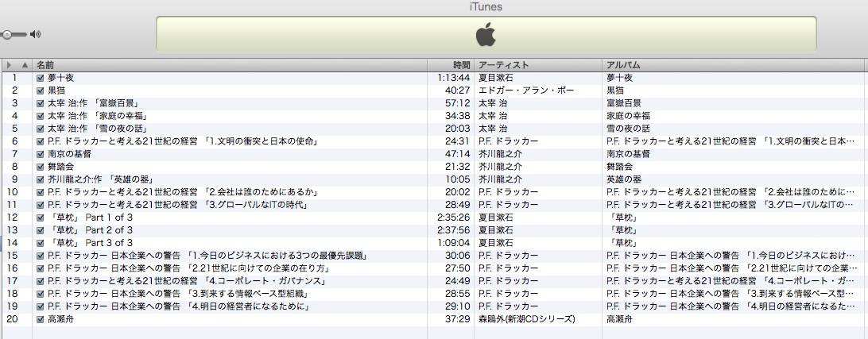This screenshot has width=868, height=339.
Task: Sort by the 時間 column header
Action: pyautogui.click(x=451, y=65)
